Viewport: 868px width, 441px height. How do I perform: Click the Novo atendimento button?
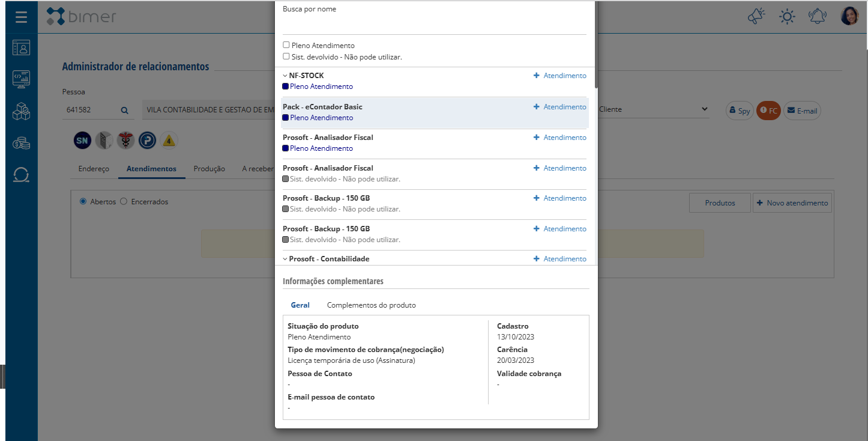792,203
